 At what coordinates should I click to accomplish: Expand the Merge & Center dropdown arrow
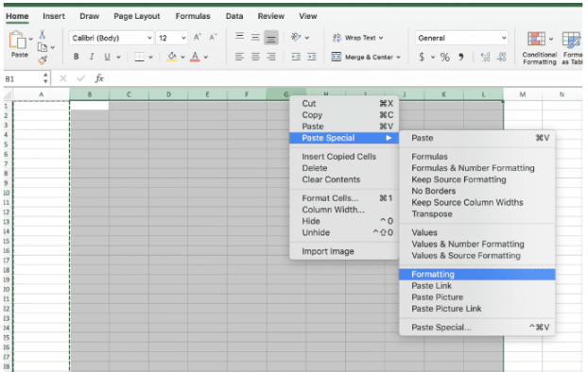coord(398,58)
